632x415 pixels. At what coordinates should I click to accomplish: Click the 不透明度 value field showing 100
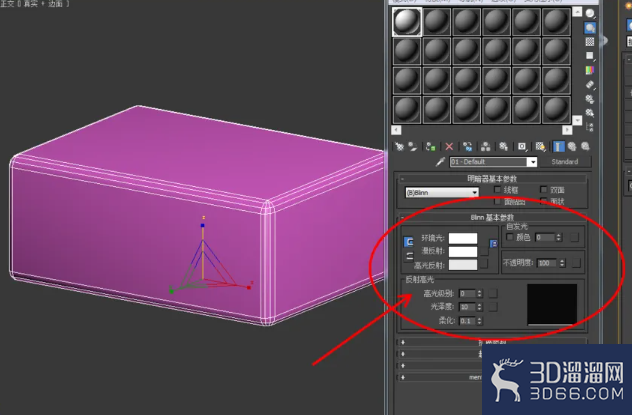(x=548, y=263)
